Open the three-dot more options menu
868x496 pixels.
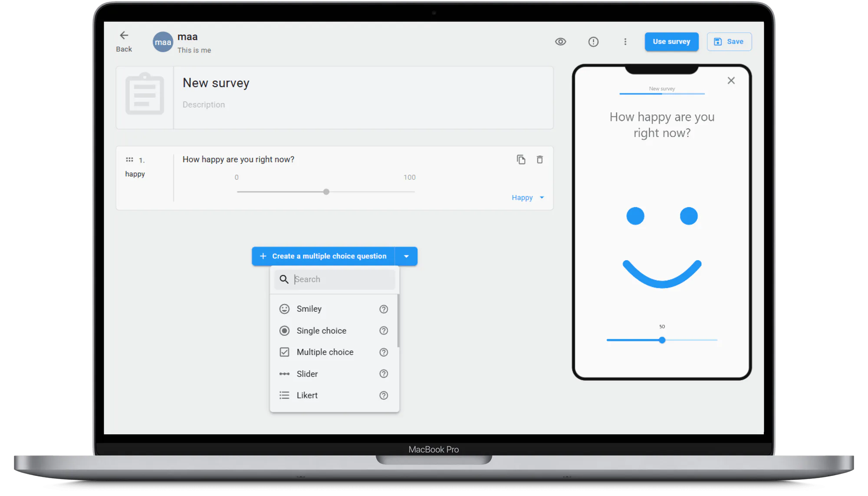(x=625, y=42)
